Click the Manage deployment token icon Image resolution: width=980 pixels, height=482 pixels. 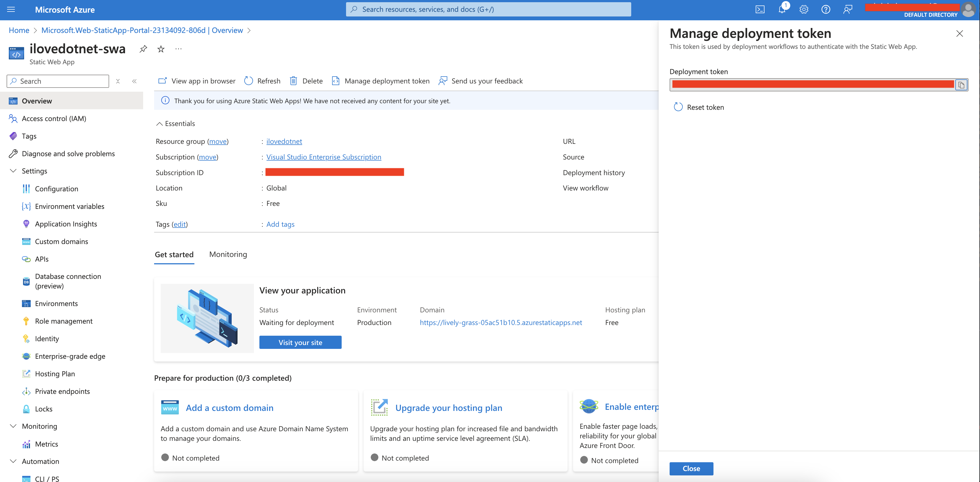pos(336,80)
